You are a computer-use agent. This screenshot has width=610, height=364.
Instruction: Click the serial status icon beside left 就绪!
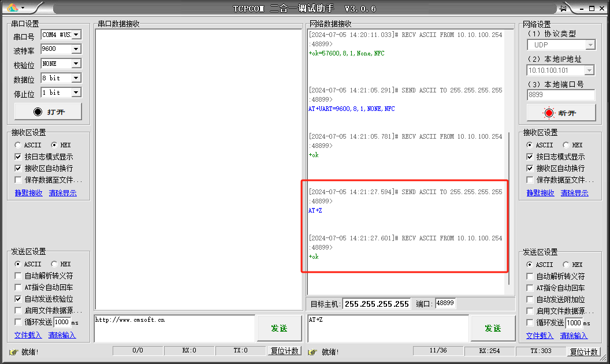(14, 352)
